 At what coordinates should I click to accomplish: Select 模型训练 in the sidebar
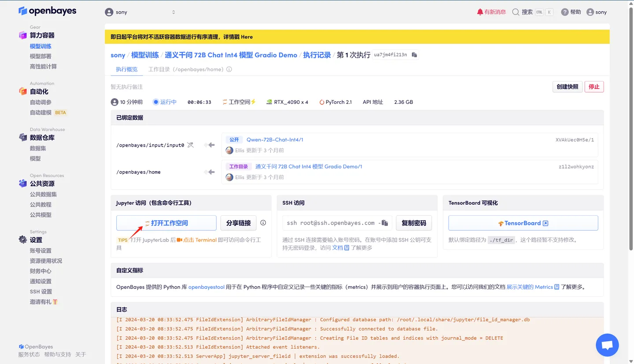click(x=41, y=46)
